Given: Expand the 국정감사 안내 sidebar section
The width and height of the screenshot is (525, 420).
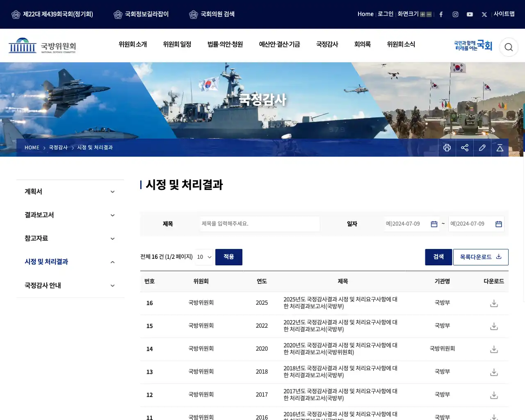Looking at the screenshot, I should 70,285.
